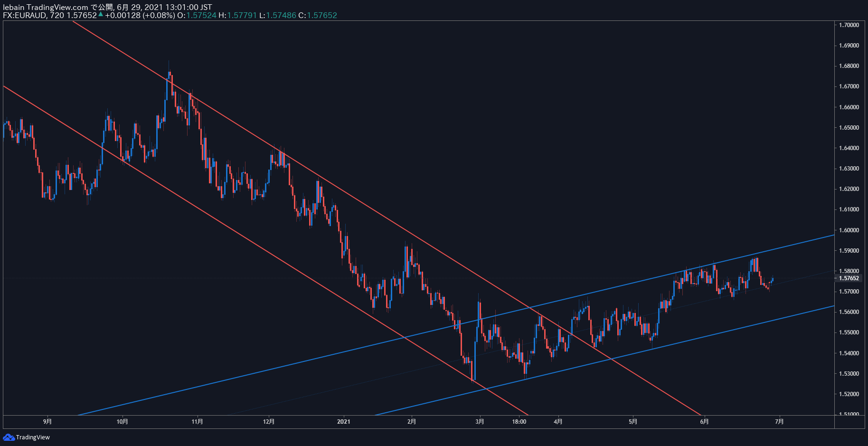Click the 2月 time axis label
This screenshot has width=868, height=446.
pyautogui.click(x=412, y=421)
